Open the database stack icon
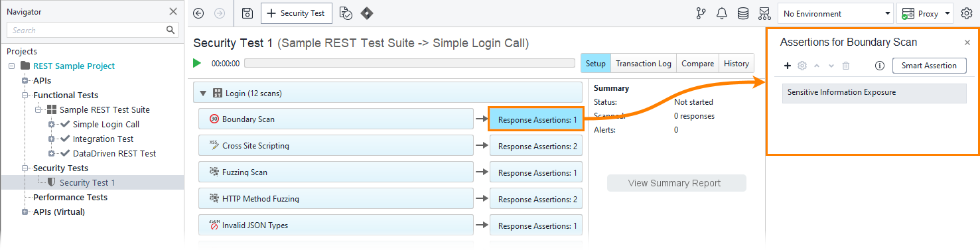980x250 pixels. coord(743,13)
